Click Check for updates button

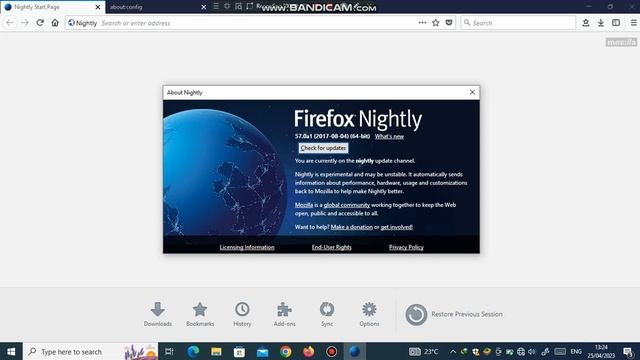click(x=323, y=148)
